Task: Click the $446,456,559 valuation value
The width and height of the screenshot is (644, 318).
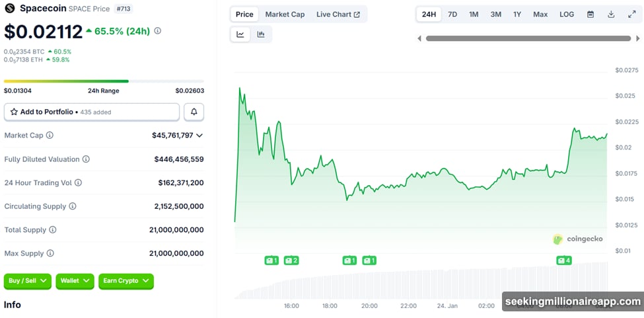Action: 179,159
